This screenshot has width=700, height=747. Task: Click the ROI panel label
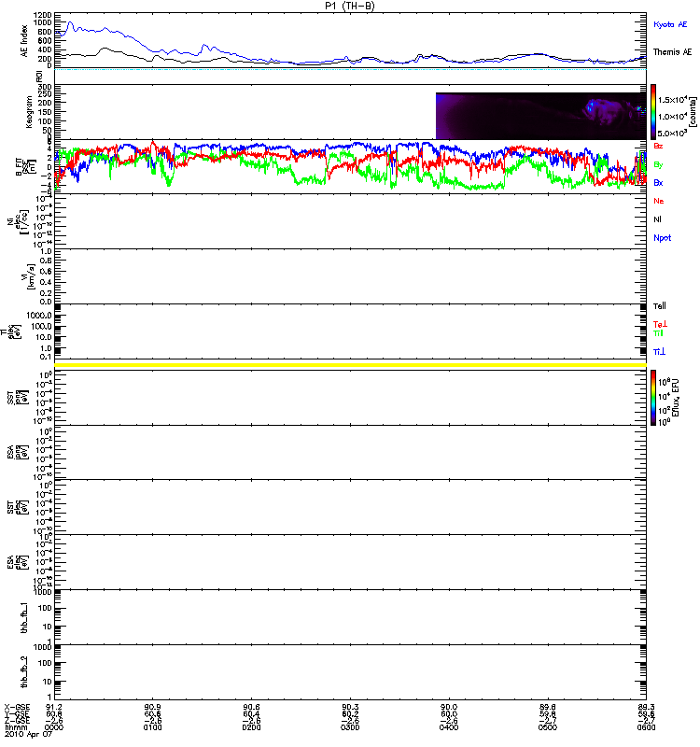39,76
